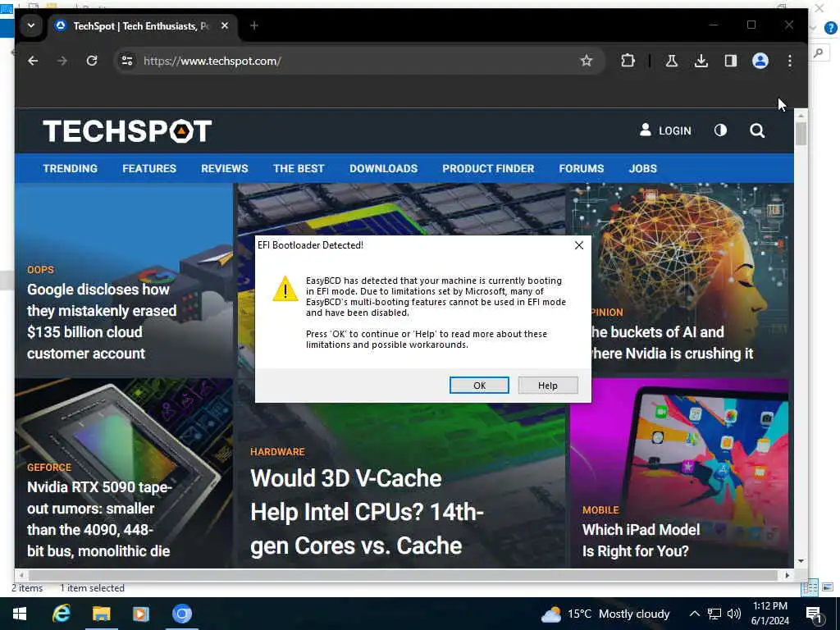Close the TechSpot tab
The height and width of the screenshot is (630, 840).
225,25
